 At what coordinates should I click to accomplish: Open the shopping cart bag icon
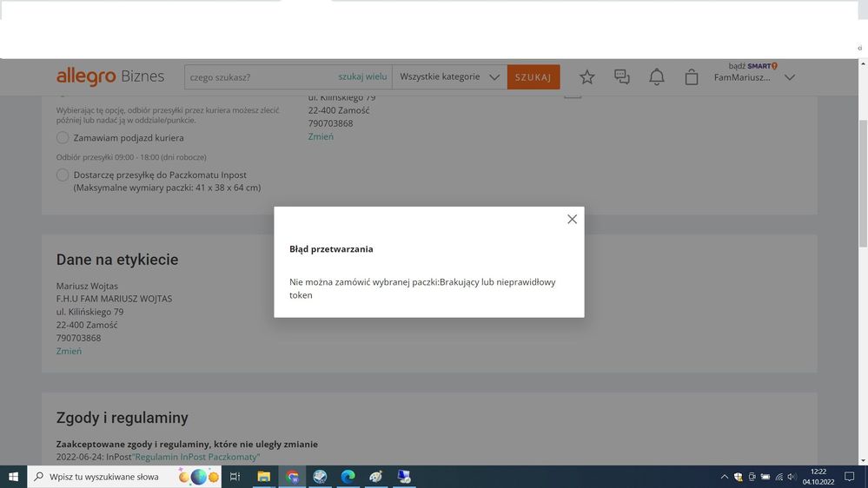(692, 77)
